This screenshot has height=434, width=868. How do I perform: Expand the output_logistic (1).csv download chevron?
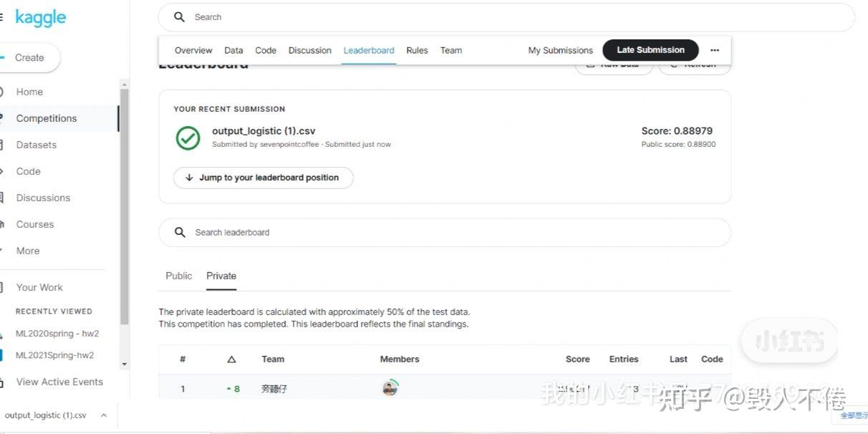point(104,415)
